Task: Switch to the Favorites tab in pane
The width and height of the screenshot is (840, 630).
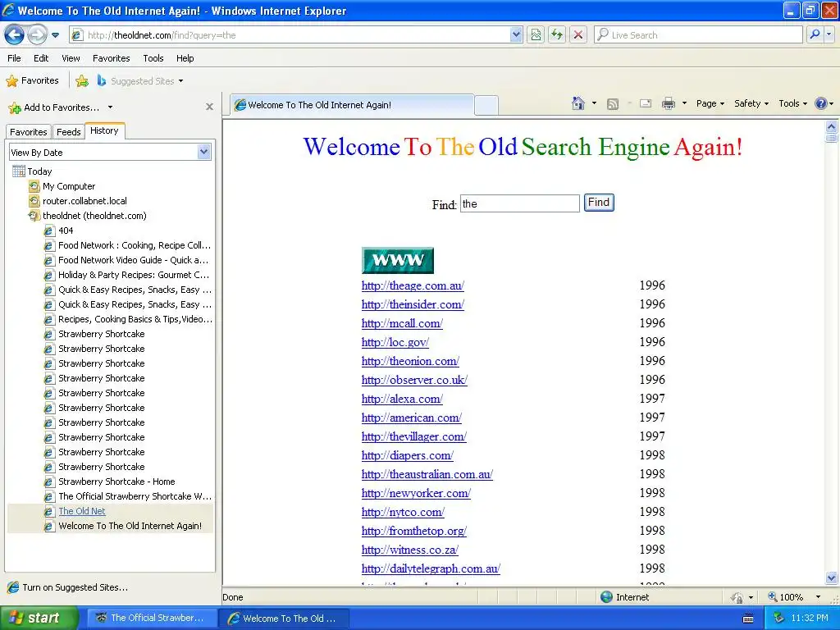Action: (29, 132)
